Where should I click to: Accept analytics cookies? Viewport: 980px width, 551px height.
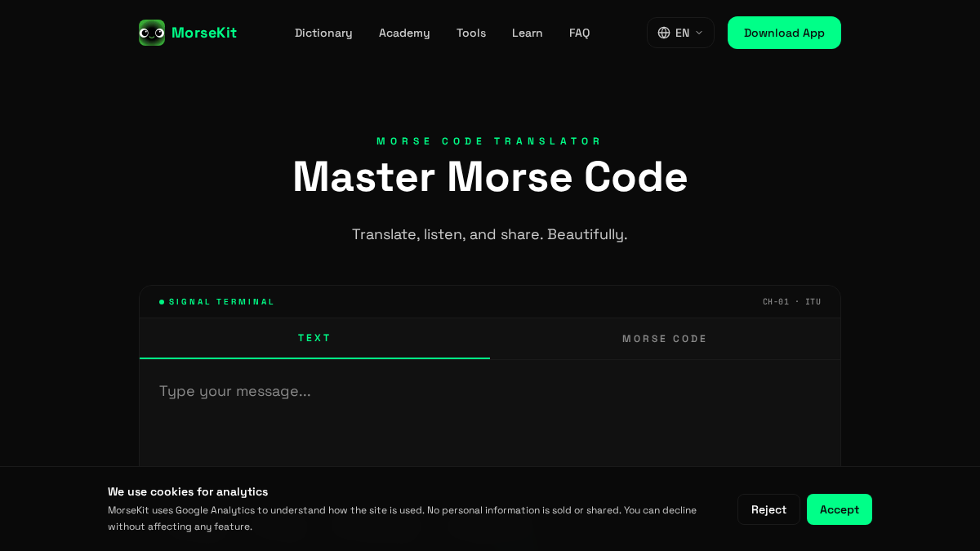(x=840, y=509)
